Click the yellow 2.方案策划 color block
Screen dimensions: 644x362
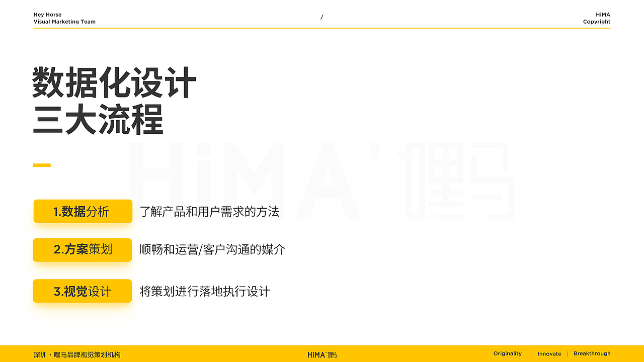tap(82, 250)
